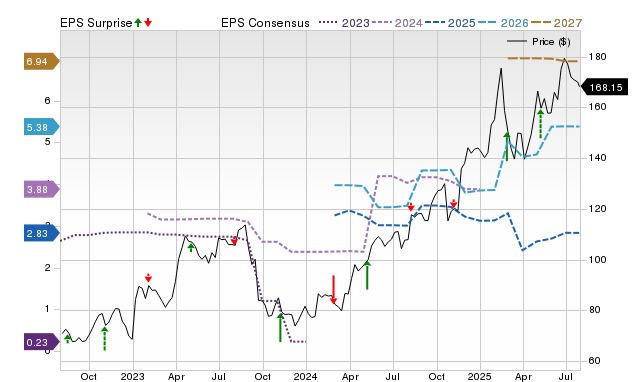This screenshot has width=640, height=382.
Task: Click the Price ($) legend label
Action: coord(551,42)
